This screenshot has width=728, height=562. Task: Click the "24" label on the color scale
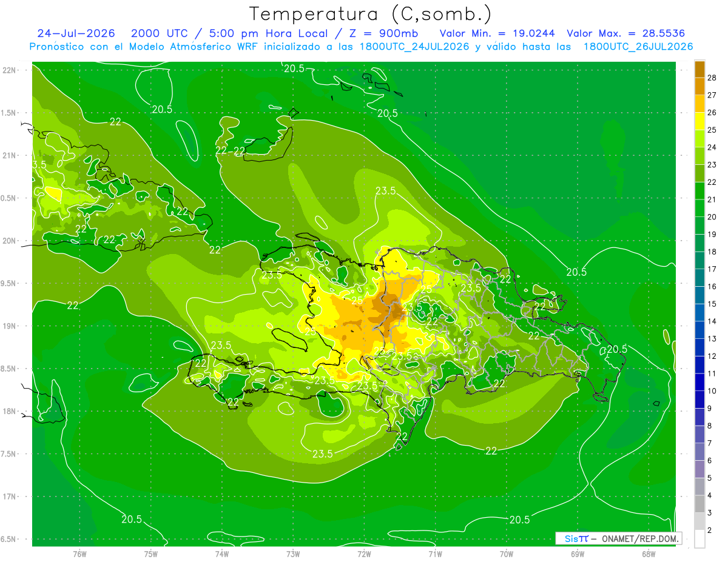click(712, 147)
